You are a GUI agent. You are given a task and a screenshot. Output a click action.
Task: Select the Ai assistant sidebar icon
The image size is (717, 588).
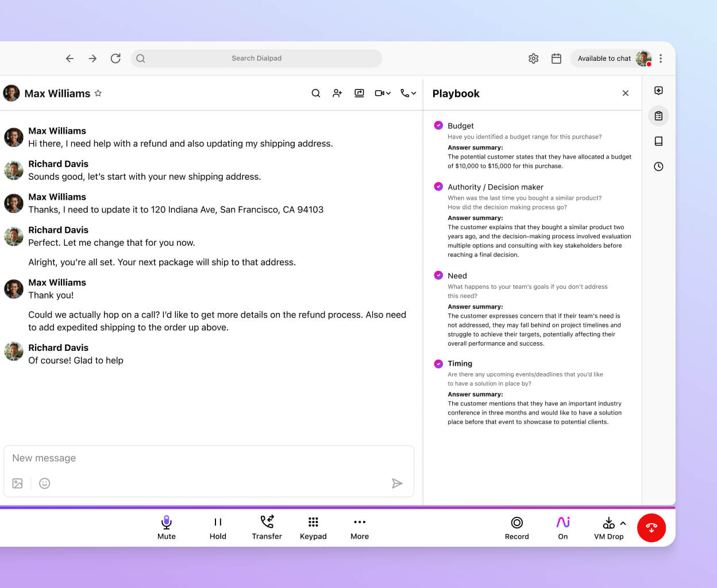(x=658, y=90)
